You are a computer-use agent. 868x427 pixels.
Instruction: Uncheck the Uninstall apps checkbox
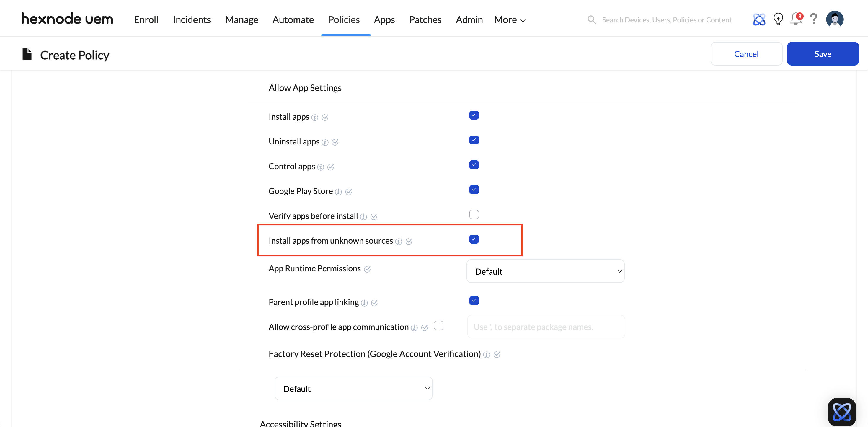click(x=474, y=140)
